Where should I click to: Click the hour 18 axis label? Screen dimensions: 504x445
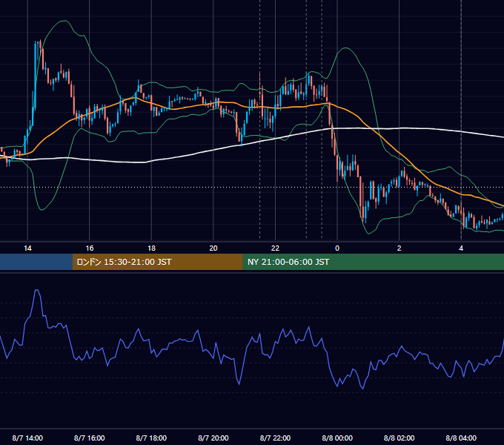151,248
